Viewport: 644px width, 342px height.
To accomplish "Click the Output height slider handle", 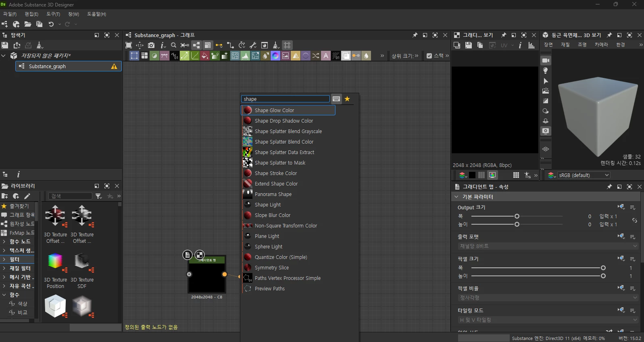I will (x=517, y=224).
